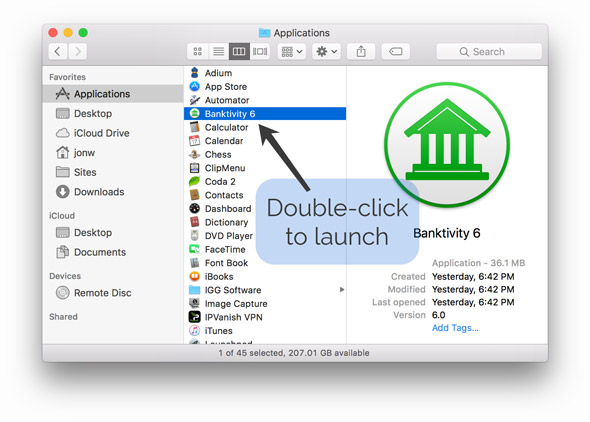Click the Banktivity 6 preview name
Viewport: 590px width, 422px height.
447,233
